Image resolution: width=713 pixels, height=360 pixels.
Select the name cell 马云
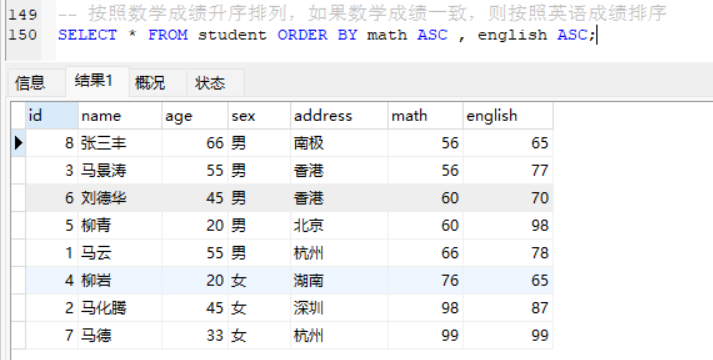(x=120, y=253)
